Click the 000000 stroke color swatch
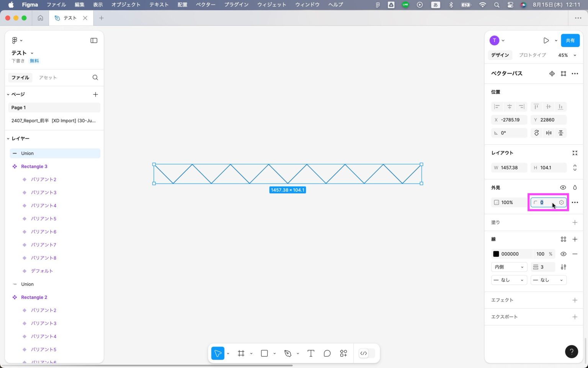Image resolution: width=588 pixels, height=368 pixels. click(x=496, y=254)
